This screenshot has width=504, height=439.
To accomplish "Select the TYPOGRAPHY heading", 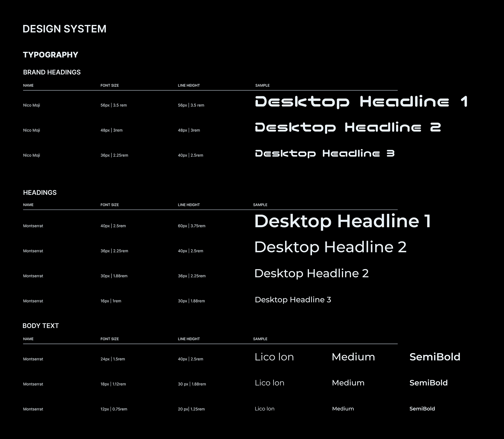I will click(x=50, y=55).
